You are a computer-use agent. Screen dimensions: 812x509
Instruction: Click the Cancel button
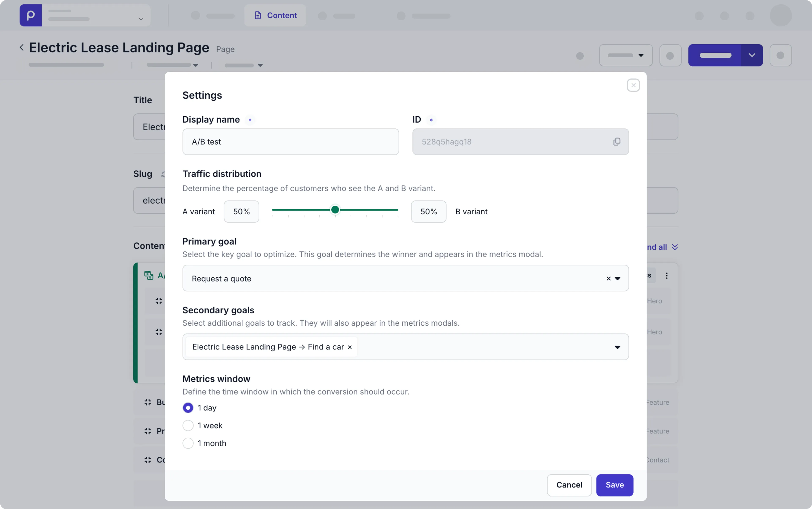(x=569, y=485)
